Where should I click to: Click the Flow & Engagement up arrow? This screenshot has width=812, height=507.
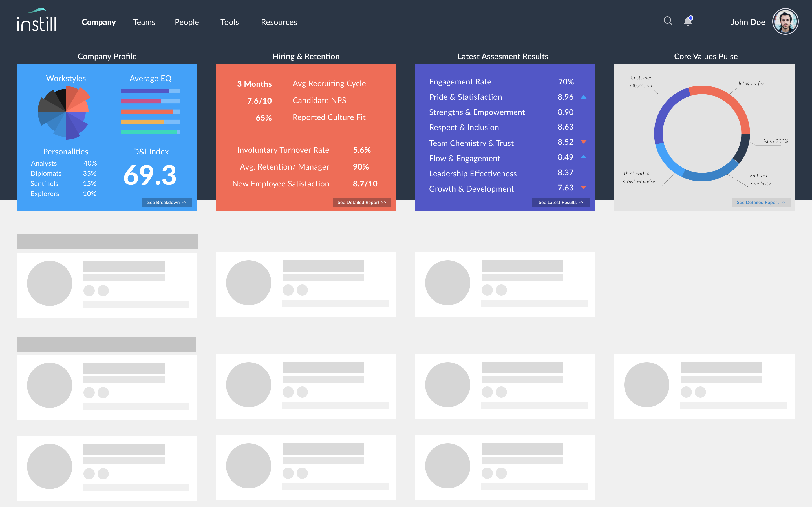584,157
